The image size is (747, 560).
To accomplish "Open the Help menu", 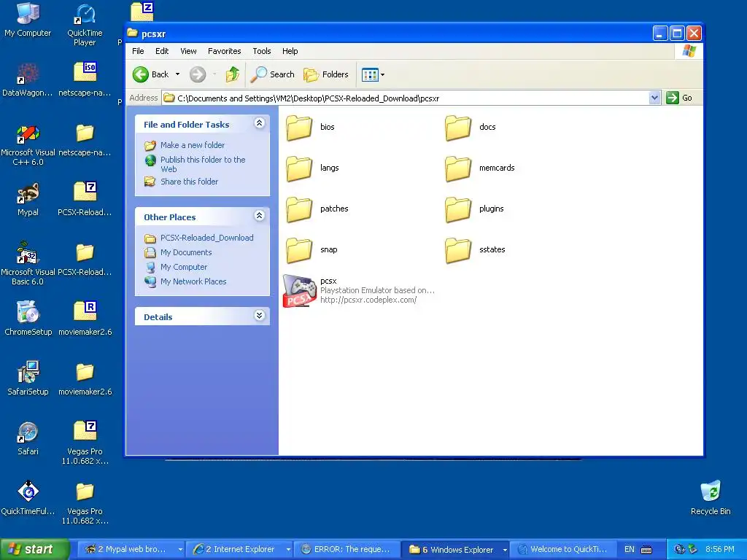I will (x=290, y=51).
